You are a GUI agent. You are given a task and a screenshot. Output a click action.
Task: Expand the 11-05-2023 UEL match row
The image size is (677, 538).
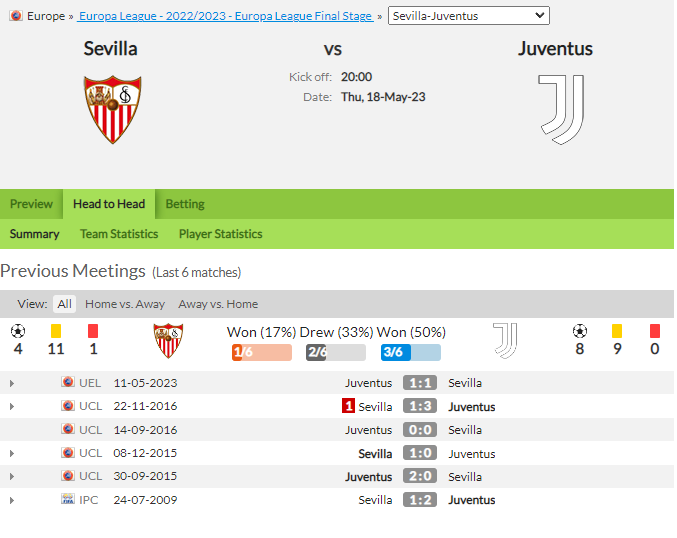(12, 383)
